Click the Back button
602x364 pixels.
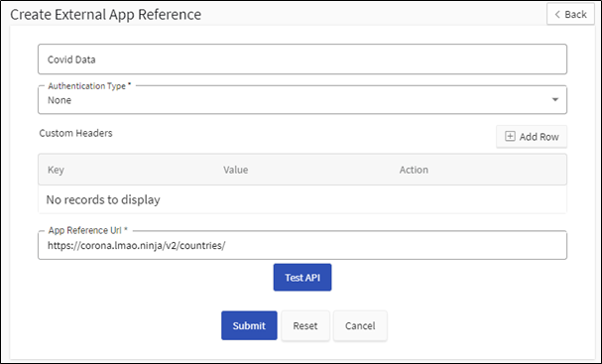(570, 14)
